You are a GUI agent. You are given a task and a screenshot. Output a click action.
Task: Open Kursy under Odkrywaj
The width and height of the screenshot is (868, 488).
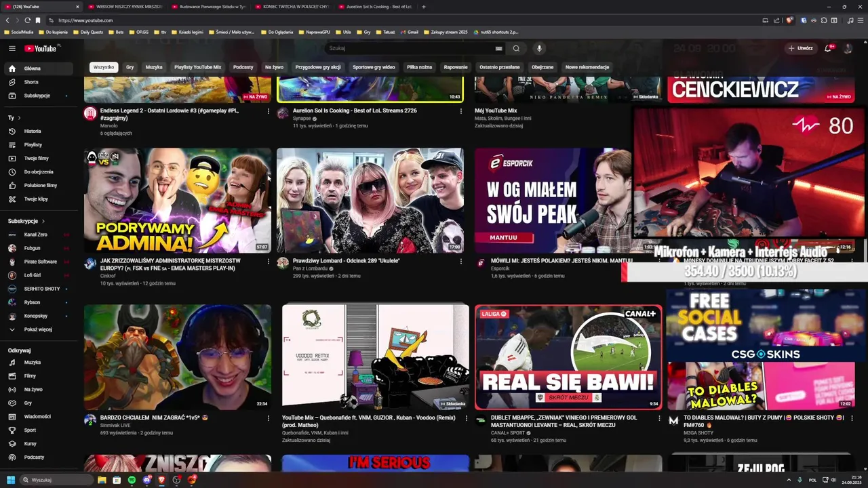coord(38,443)
